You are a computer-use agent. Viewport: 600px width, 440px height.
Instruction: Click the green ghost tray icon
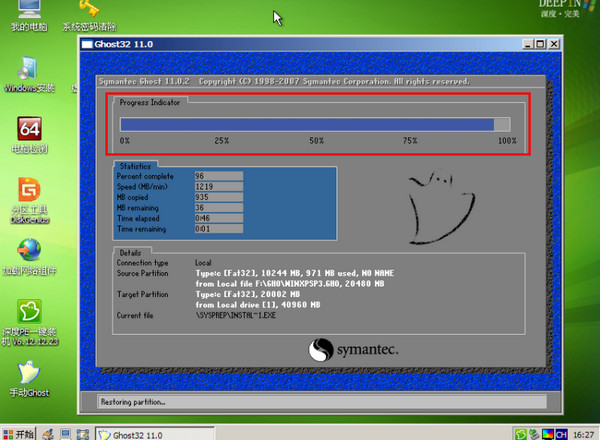pyautogui.click(x=520, y=434)
